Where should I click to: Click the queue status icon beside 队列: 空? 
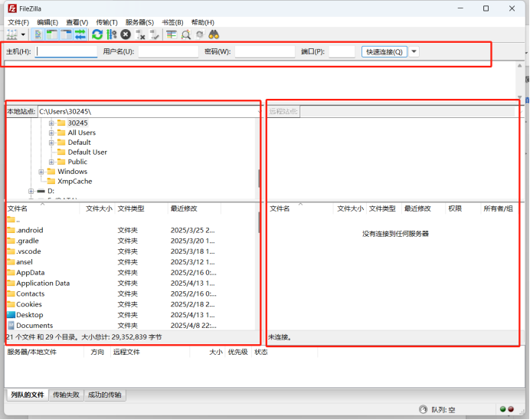point(423,410)
